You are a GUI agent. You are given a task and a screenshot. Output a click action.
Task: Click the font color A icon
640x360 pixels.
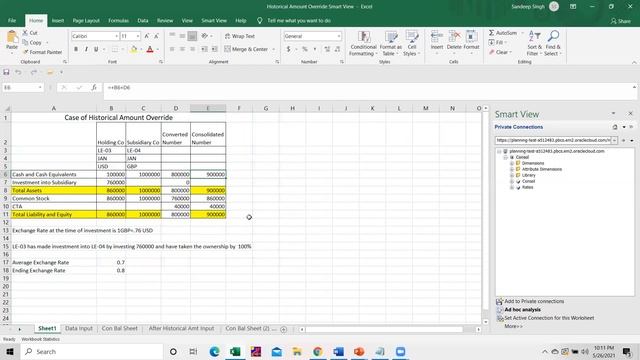click(150, 49)
